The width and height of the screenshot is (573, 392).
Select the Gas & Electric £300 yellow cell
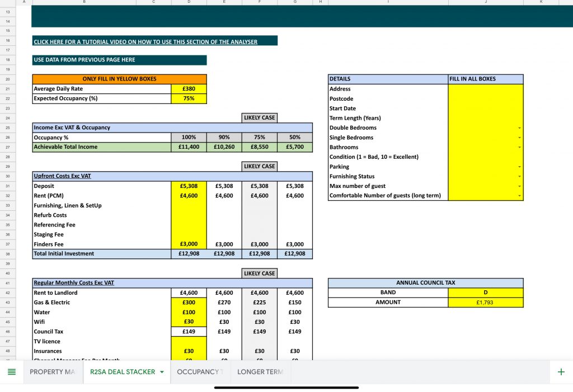pos(189,303)
